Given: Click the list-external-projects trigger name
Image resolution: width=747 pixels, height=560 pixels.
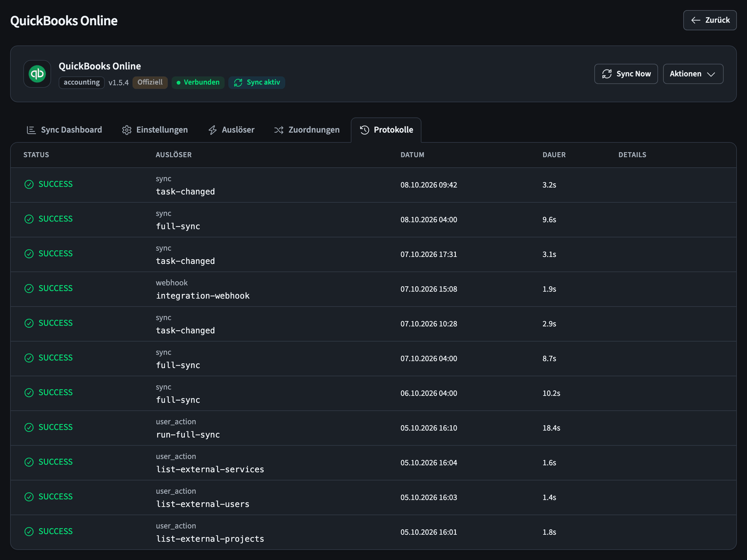Looking at the screenshot, I should click(210, 539).
